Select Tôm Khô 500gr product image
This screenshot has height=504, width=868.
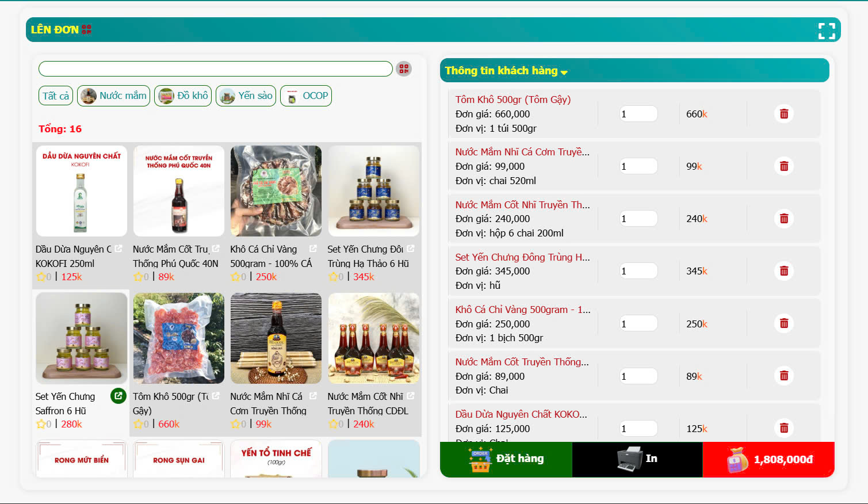tap(179, 338)
